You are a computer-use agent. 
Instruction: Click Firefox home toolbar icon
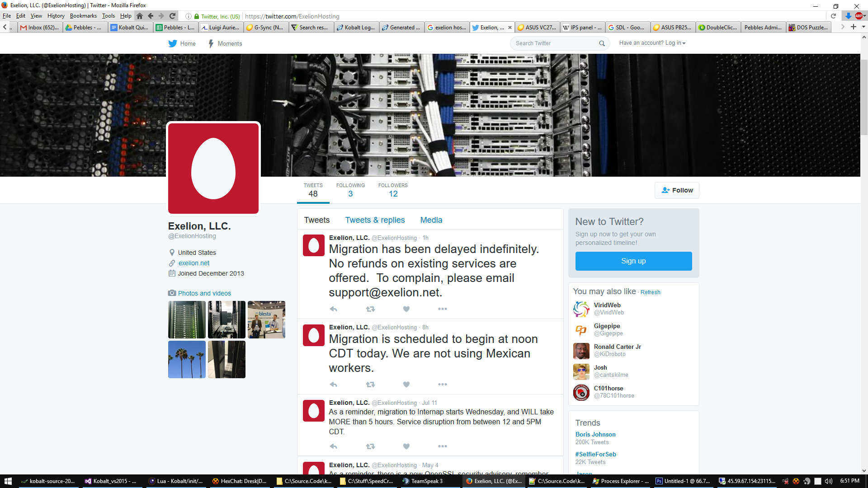click(x=140, y=16)
